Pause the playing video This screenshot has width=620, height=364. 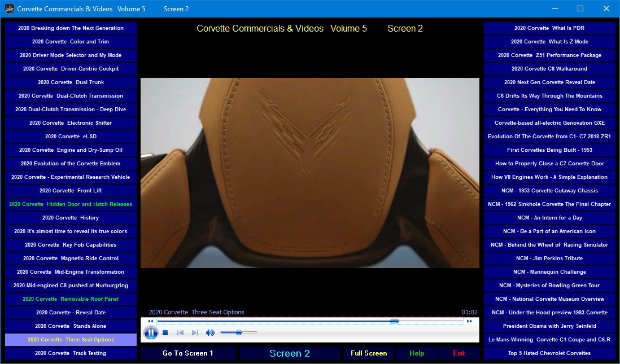151,333
